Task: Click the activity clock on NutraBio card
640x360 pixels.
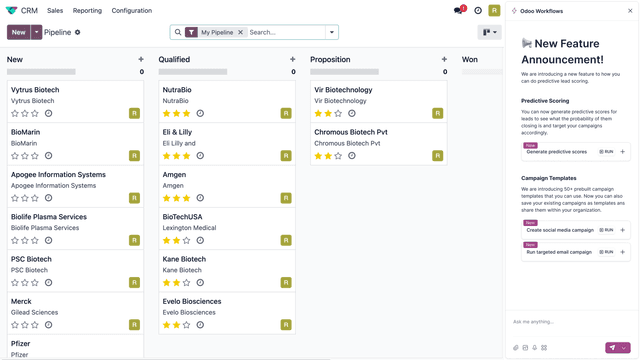Action: tap(200, 113)
